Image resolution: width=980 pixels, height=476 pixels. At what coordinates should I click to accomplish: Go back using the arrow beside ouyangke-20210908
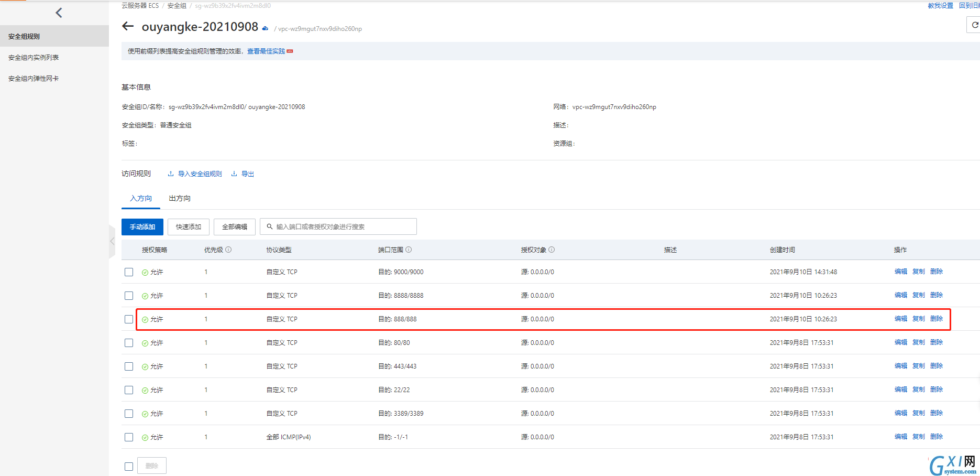click(128, 26)
